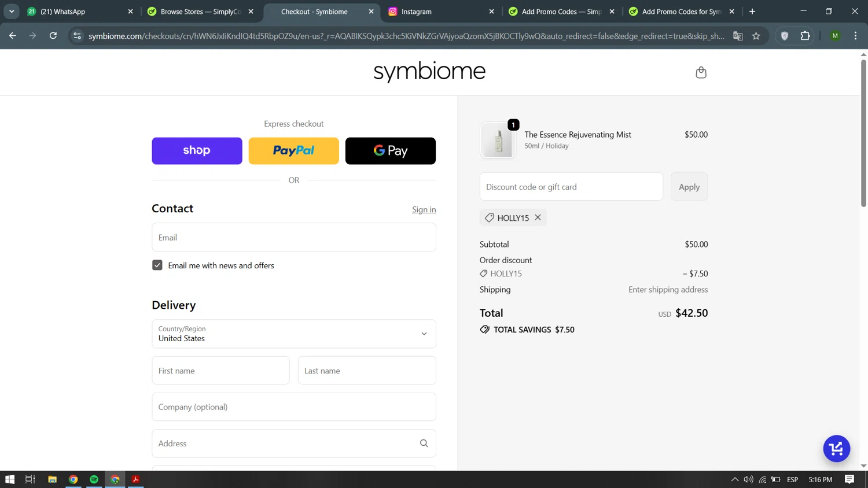Switch to Add Promo Codes for Sym tab
The width and height of the screenshot is (868, 488).
(x=682, y=12)
